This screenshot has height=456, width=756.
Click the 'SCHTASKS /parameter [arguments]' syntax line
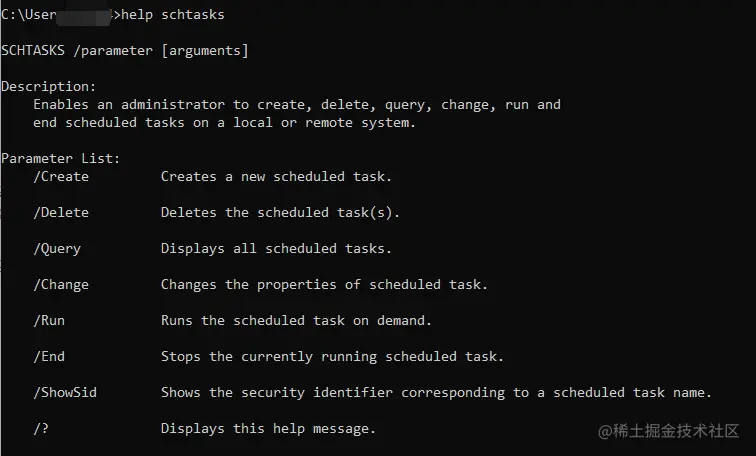coord(125,51)
